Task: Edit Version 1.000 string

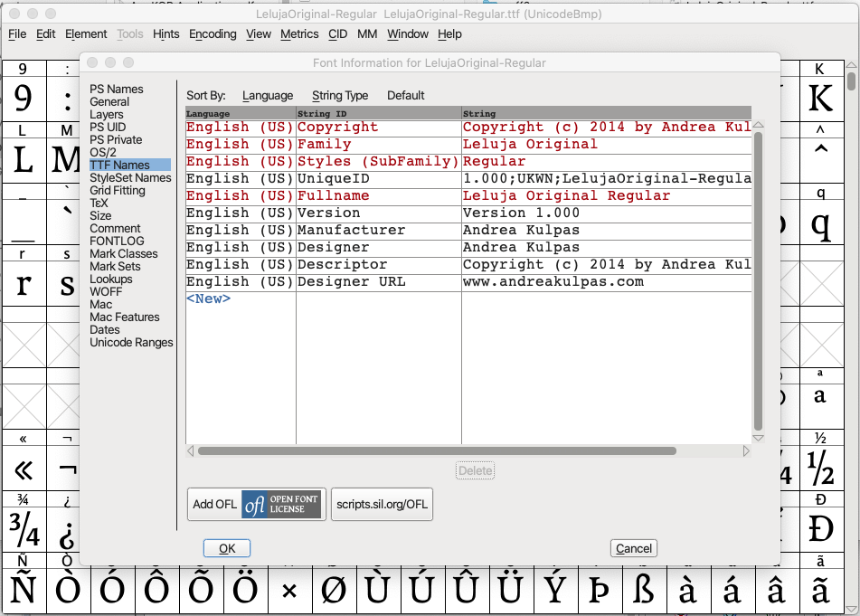Action: [x=607, y=213]
